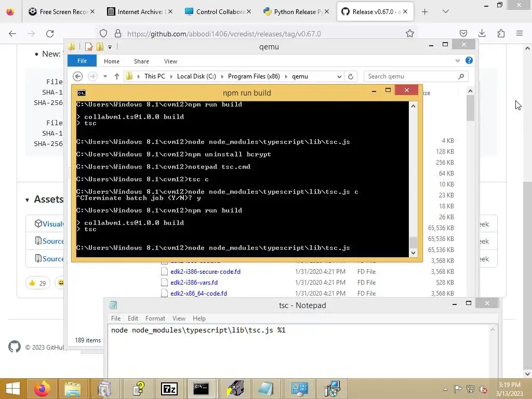Open Notepad's File menu
Image resolution: width=532 pixels, height=399 pixels.
pyautogui.click(x=116, y=318)
